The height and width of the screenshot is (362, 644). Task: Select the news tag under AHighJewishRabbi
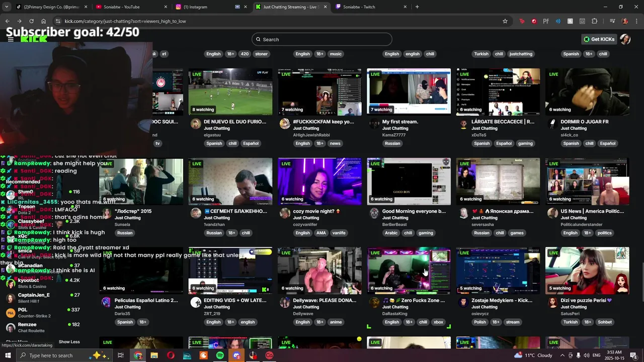tap(335, 143)
